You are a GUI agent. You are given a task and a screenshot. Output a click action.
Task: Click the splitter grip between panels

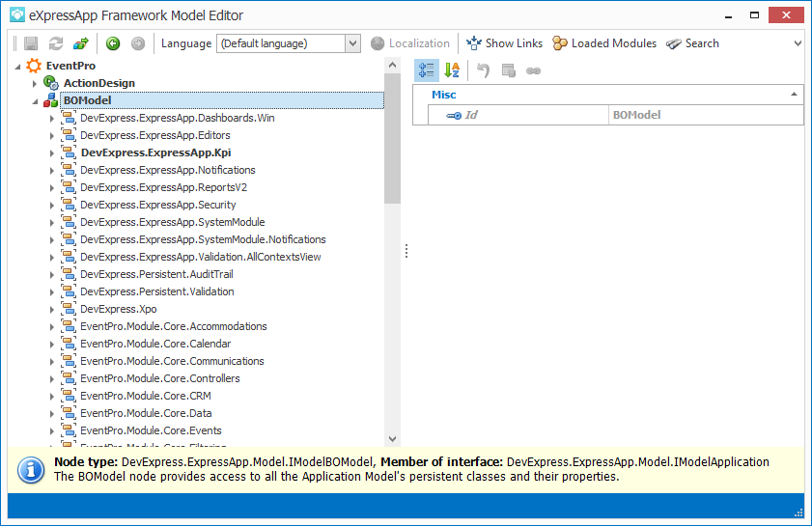(406, 251)
